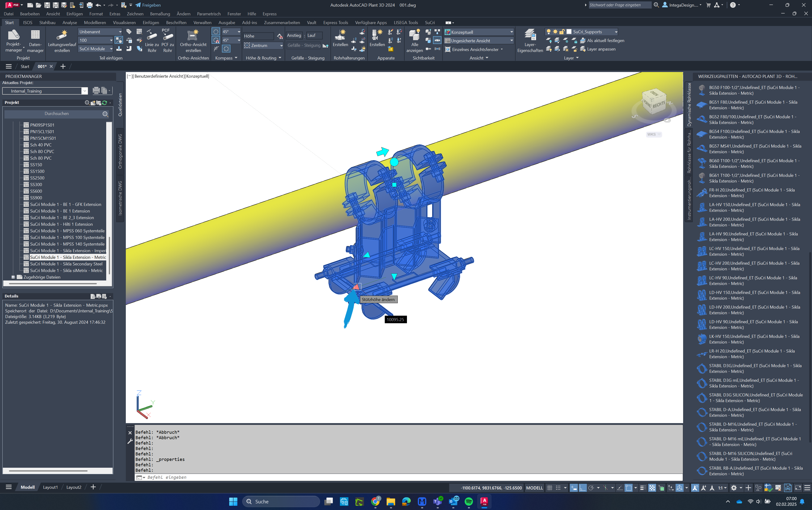812x510 pixels.
Task: Toggle snap mode dots in status bar
Action: 558,488
